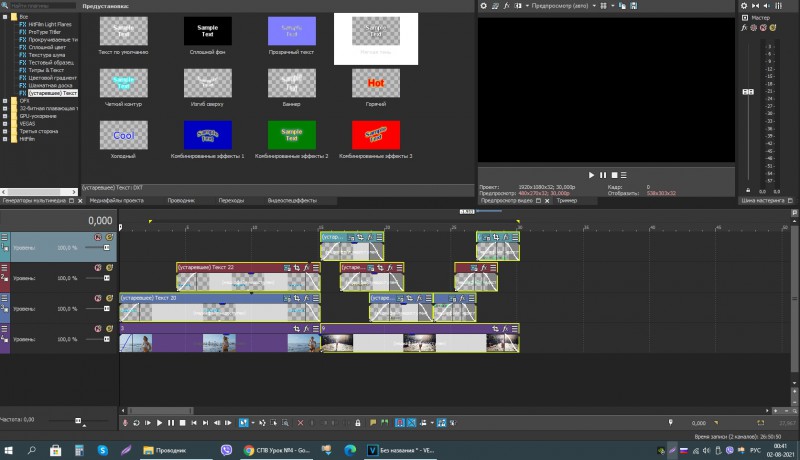The width and height of the screenshot is (800, 460).
Task: Mute video track 2
Action: coord(98,268)
